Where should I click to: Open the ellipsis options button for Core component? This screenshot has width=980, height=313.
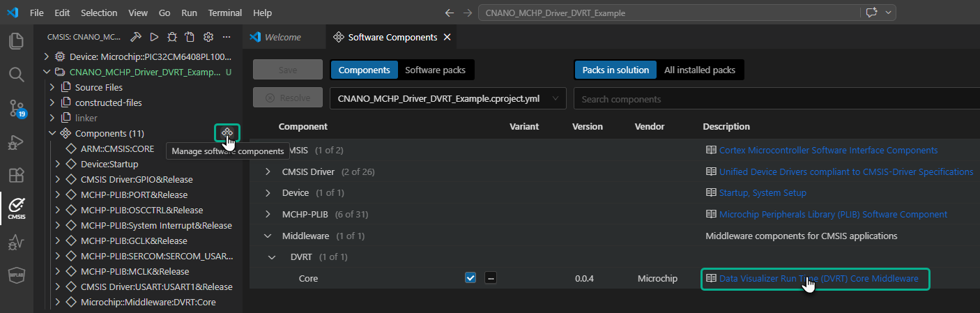click(x=491, y=278)
